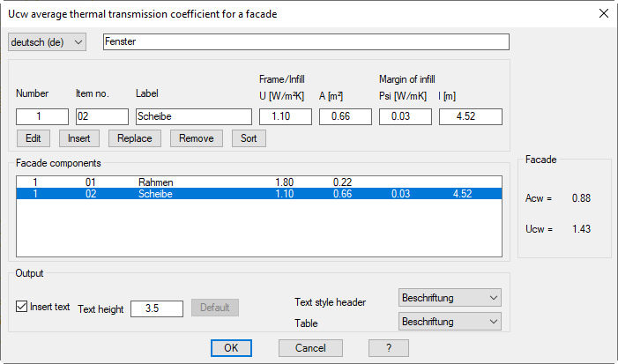Click the Fenster title input field
The image size is (618, 364).
(x=306, y=42)
